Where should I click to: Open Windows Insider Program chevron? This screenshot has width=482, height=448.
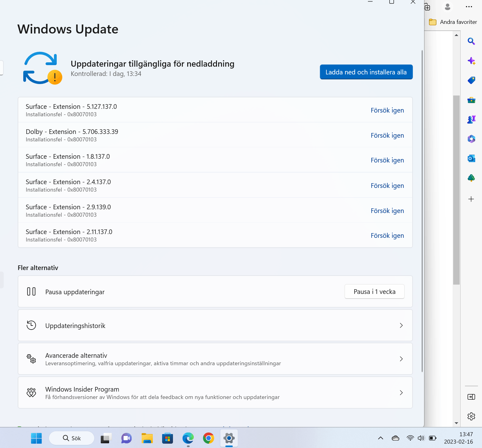(x=401, y=393)
